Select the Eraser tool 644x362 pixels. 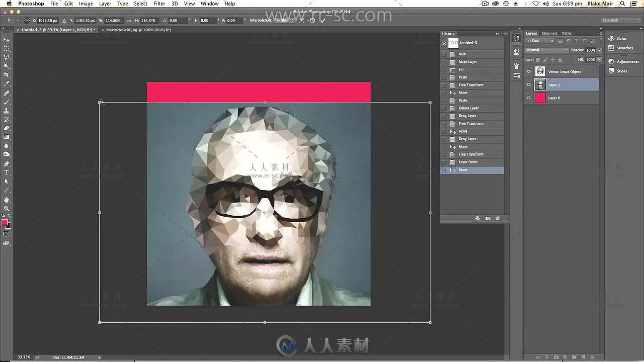tap(7, 128)
